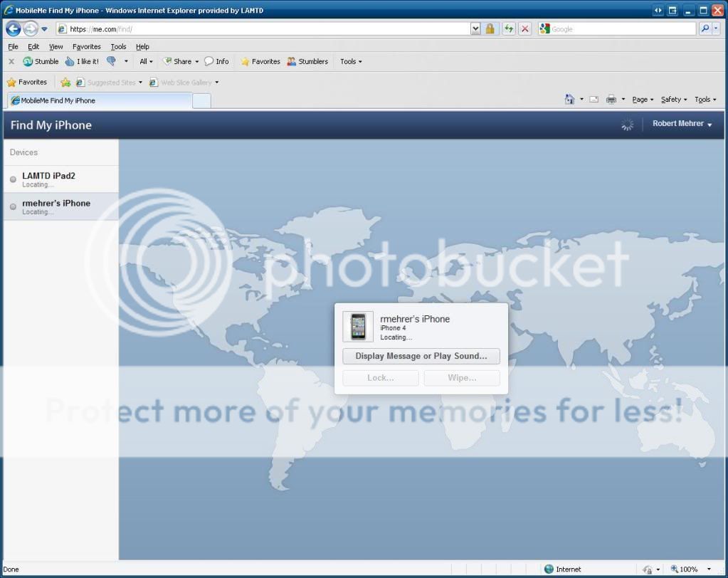Click the Lock... button
Viewport: 728px width, 578px height.
coord(380,378)
